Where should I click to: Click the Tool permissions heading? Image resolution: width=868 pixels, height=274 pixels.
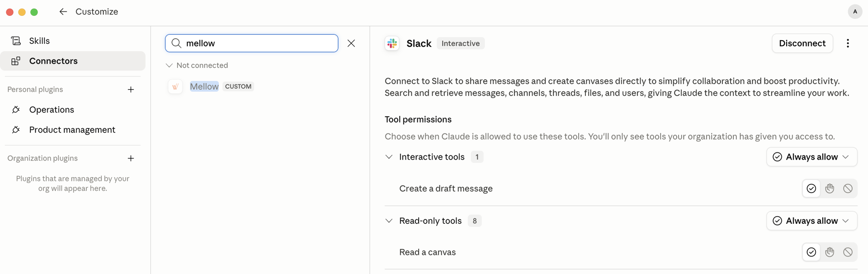[x=418, y=119]
